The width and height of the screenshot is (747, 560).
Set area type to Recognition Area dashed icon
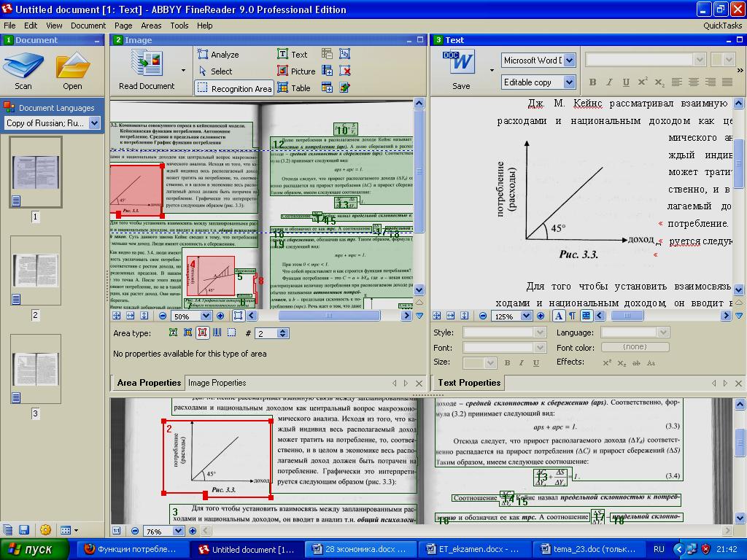coord(231,332)
